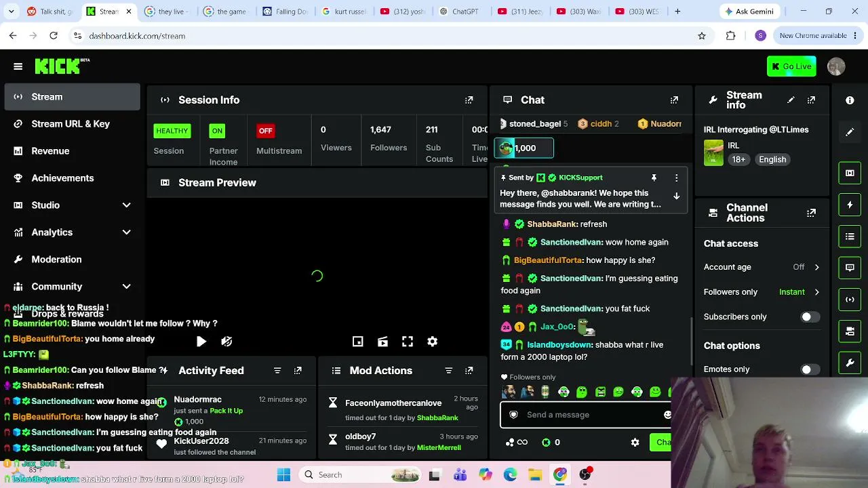This screenshot has width=868, height=488.
Task: Open chat settings gear below the message box
Action: pos(635,443)
